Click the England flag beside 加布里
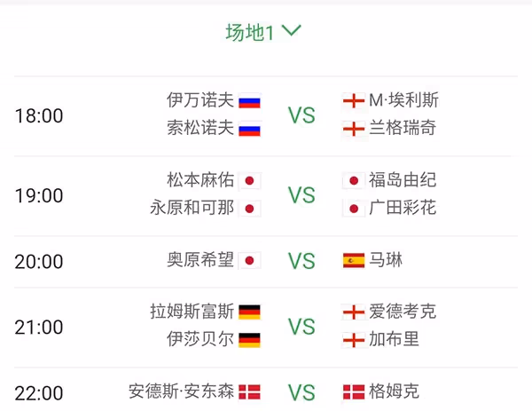532x411 pixels. coord(354,340)
